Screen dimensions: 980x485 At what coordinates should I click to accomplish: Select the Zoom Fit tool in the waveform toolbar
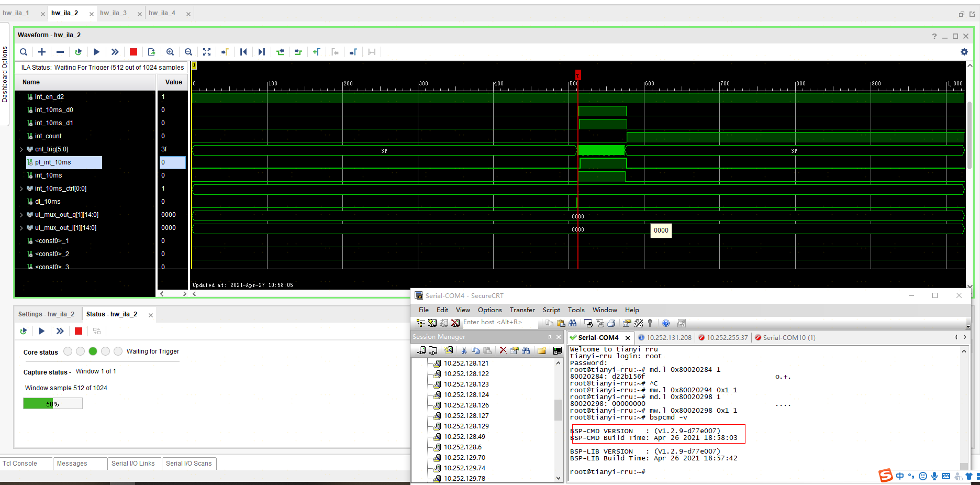[207, 52]
